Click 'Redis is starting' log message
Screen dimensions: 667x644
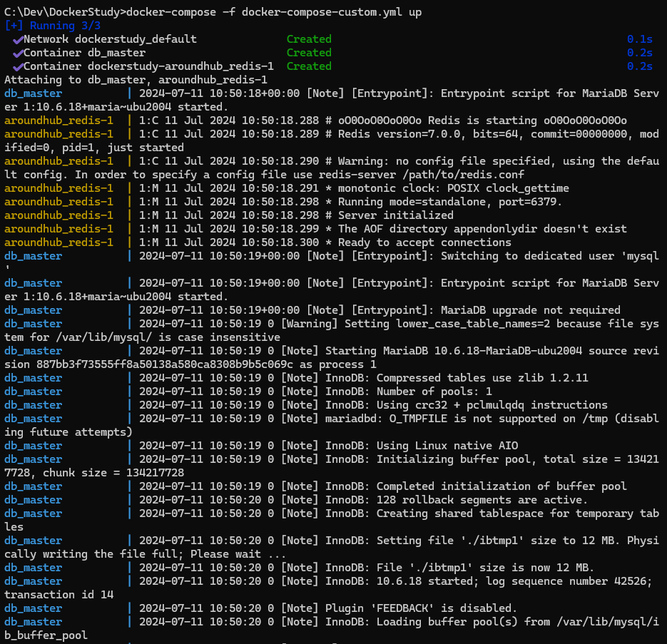click(482, 121)
